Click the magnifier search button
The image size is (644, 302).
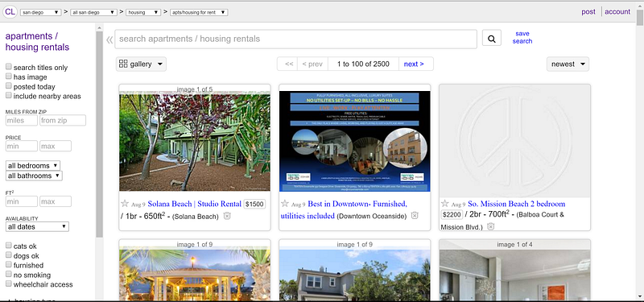491,39
